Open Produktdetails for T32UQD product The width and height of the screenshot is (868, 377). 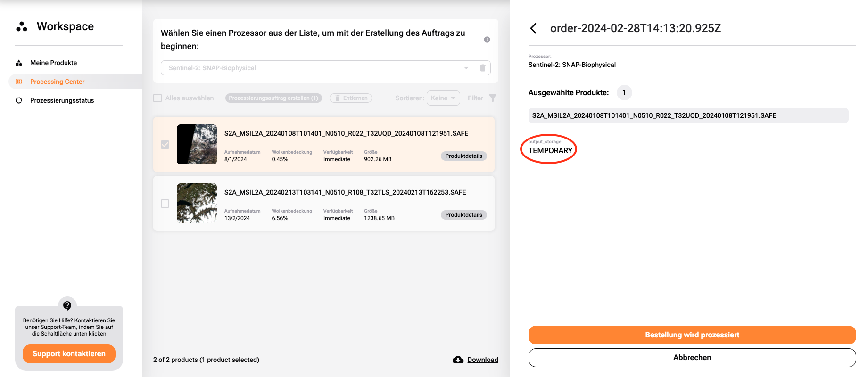pyautogui.click(x=464, y=156)
